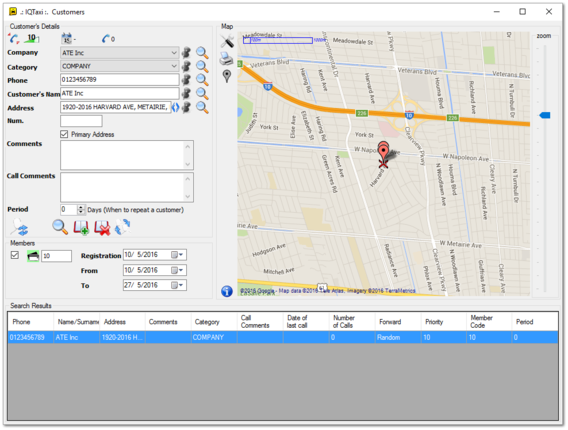Click the pin icon beside Category field
568x430 pixels.
pyautogui.click(x=186, y=66)
